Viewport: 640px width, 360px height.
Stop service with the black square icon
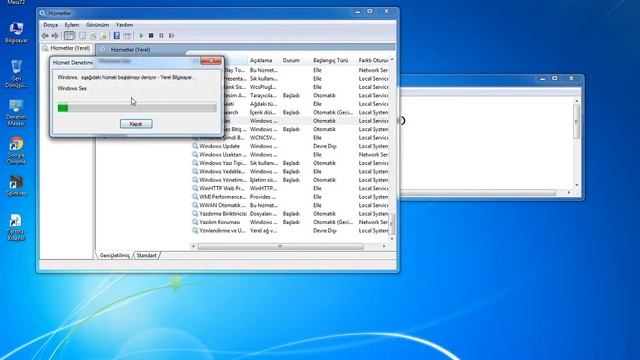click(x=151, y=36)
